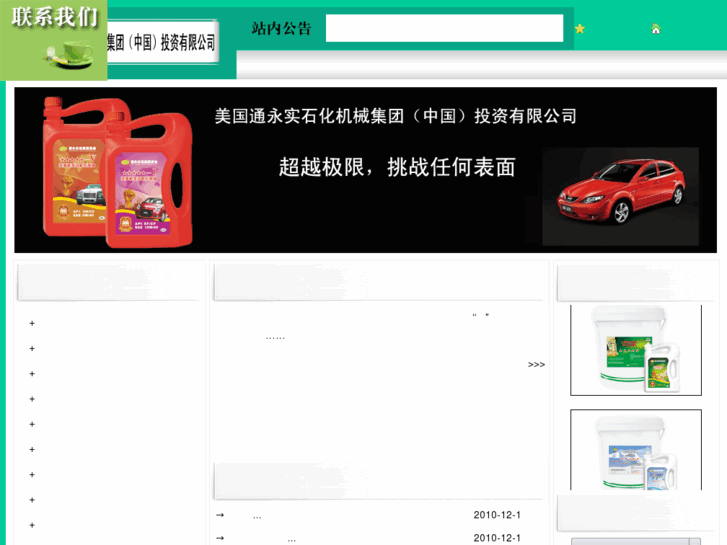Click the 美国通永实石化机械集团 banner title
727x545 pixels.
pyautogui.click(x=395, y=116)
